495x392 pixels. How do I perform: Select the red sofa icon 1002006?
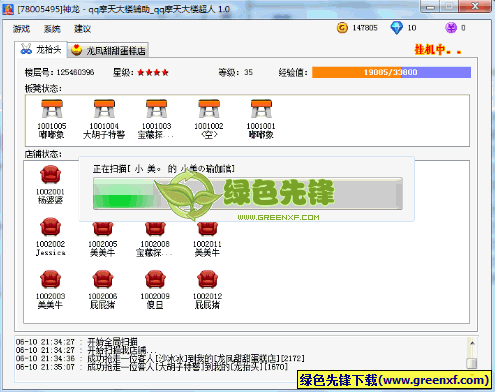coord(103,279)
